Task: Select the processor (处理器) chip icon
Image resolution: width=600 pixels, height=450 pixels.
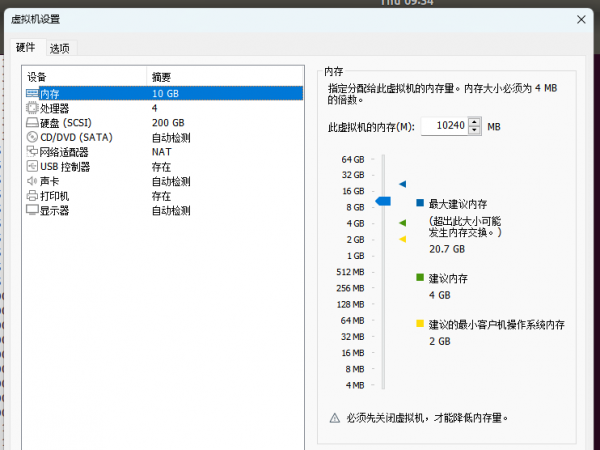Action: pos(32,108)
